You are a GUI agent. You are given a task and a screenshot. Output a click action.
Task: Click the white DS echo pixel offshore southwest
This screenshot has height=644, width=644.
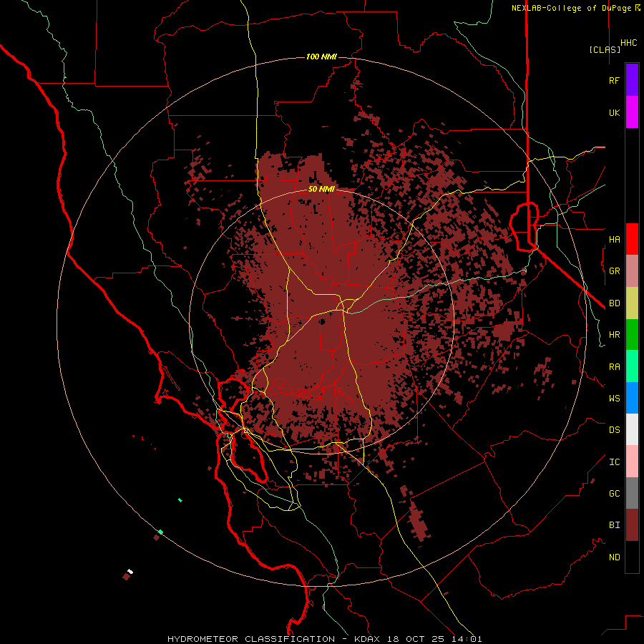pyautogui.click(x=130, y=571)
